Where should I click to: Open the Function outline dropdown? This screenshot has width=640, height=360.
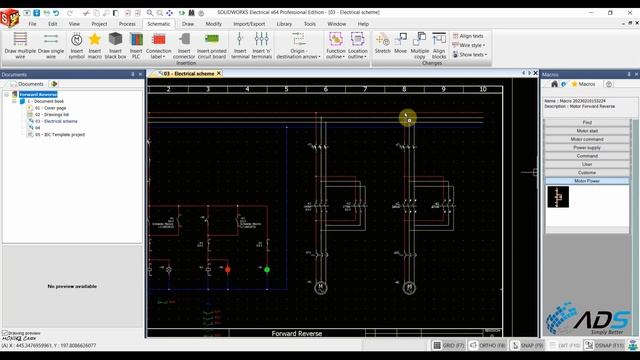pos(336,45)
